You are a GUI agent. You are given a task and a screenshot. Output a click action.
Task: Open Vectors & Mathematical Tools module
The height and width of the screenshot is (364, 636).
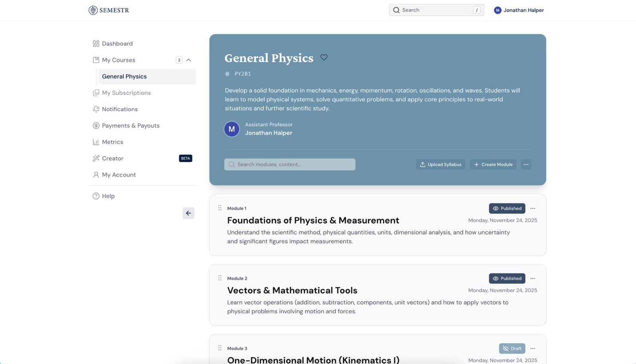292,290
